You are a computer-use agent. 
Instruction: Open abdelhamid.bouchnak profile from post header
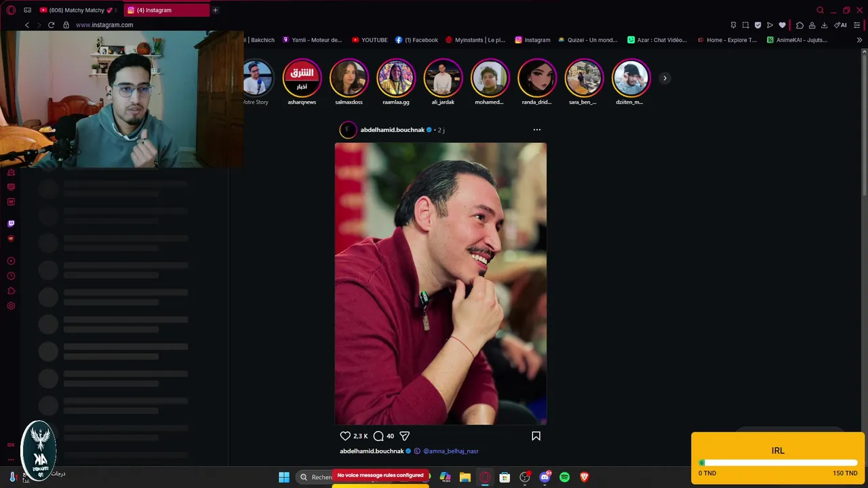pos(393,129)
